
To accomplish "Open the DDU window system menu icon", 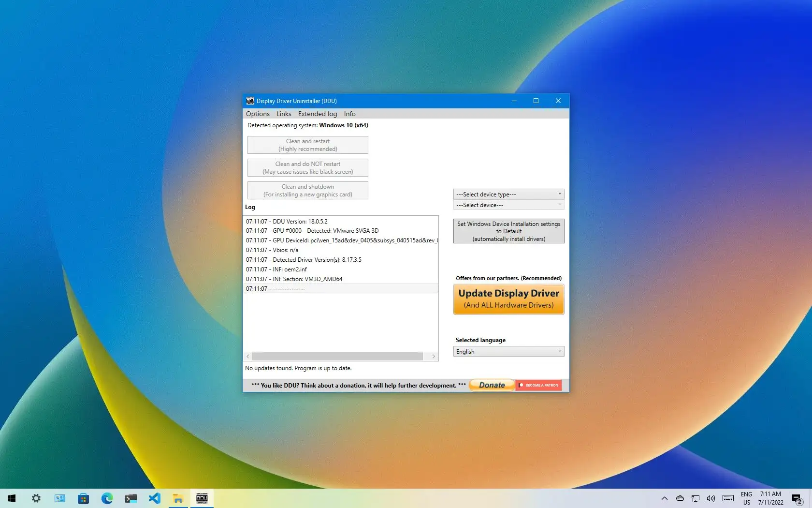I will (250, 101).
